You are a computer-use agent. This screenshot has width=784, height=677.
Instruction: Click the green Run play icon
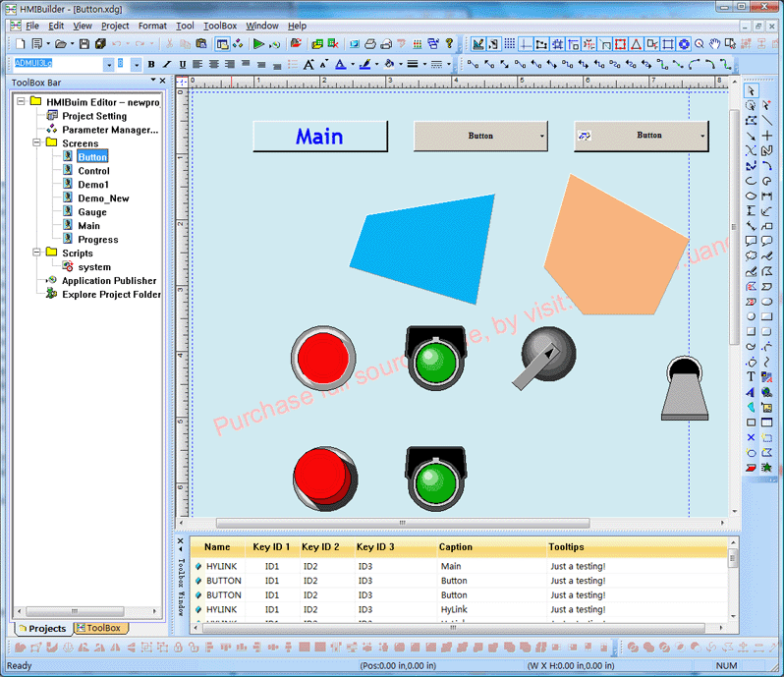point(257,44)
